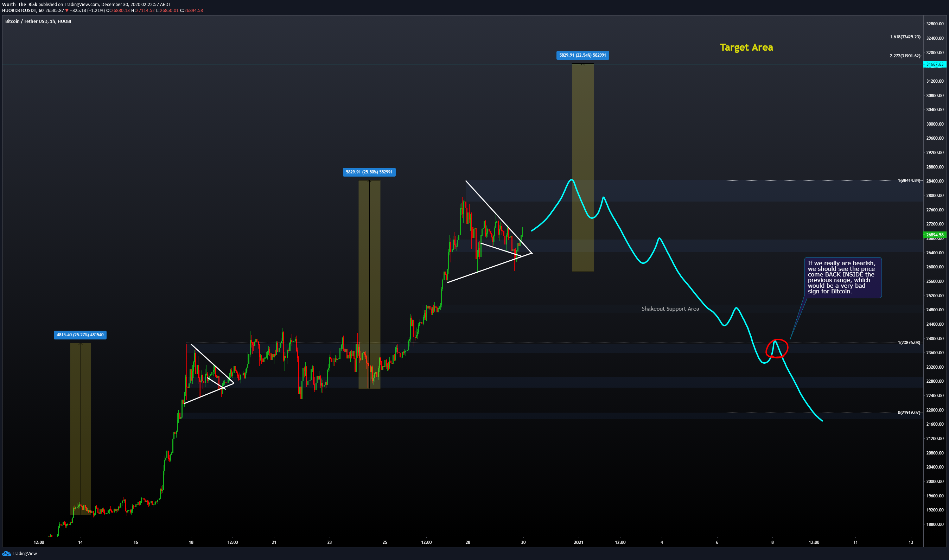Click the high value 'H:27114.52' in header
This screenshot has width=949, height=560.
[143, 11]
